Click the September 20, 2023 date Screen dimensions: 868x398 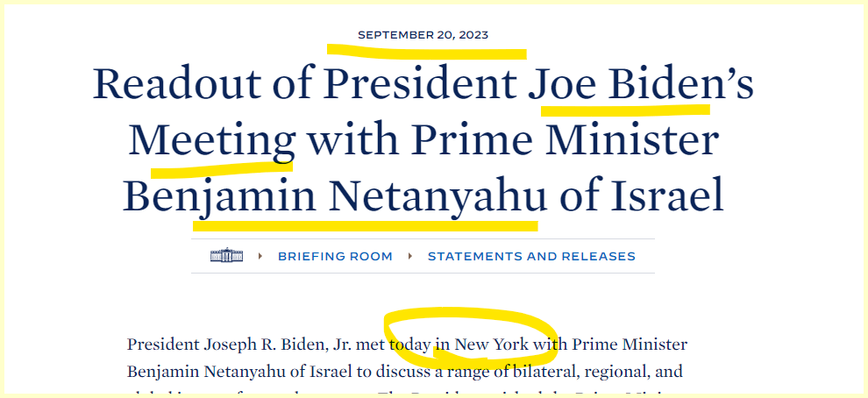point(423,35)
